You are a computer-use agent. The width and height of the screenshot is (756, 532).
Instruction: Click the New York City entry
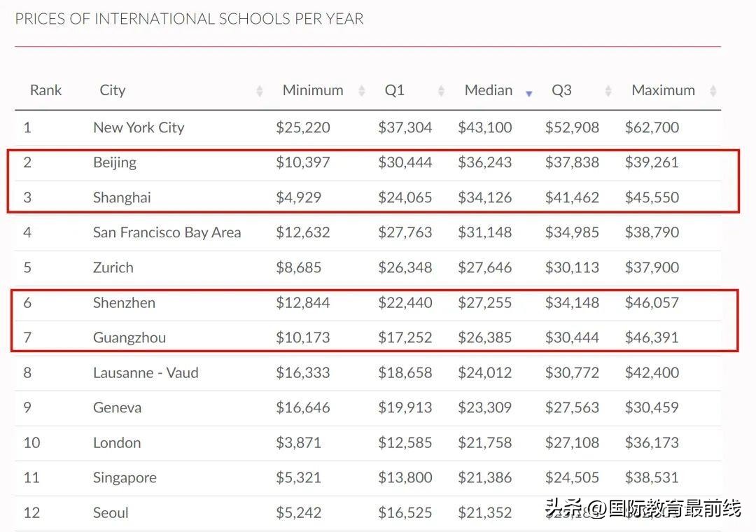coord(139,127)
